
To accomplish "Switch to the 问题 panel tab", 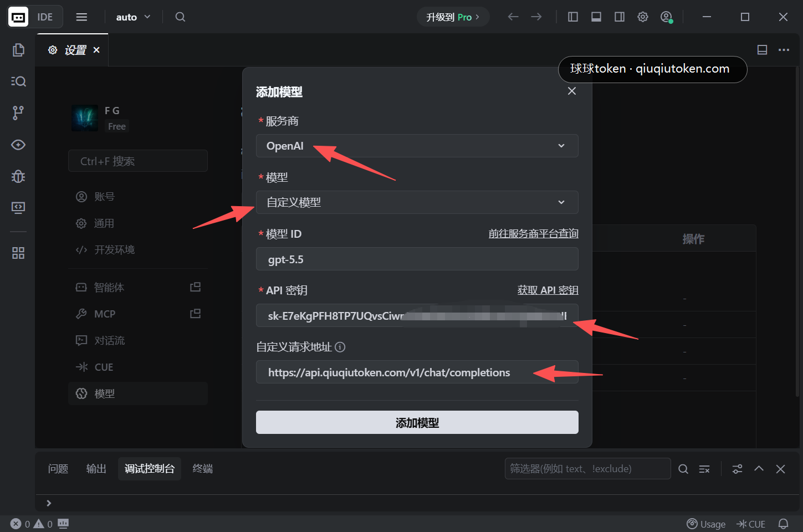I will [x=58, y=469].
